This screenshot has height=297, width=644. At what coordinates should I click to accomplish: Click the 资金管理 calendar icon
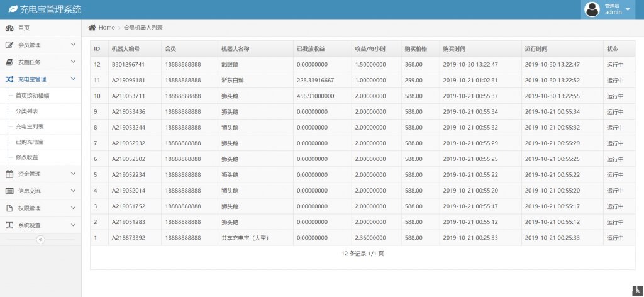[x=9, y=174]
